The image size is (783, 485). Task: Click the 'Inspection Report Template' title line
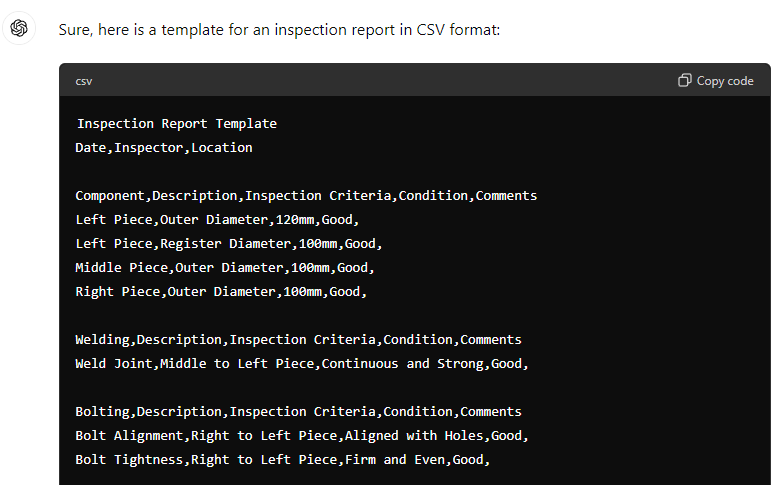(x=177, y=124)
